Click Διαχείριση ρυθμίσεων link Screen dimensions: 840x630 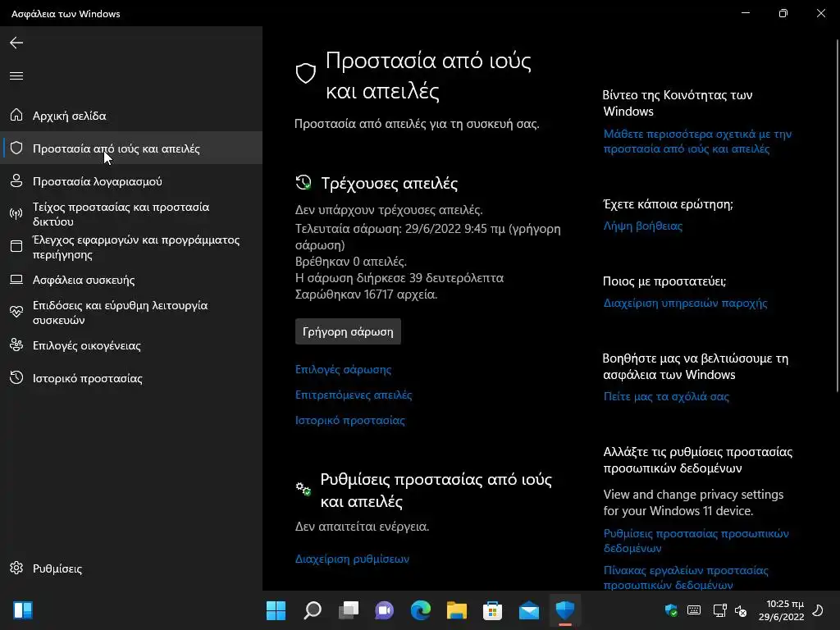click(x=352, y=558)
